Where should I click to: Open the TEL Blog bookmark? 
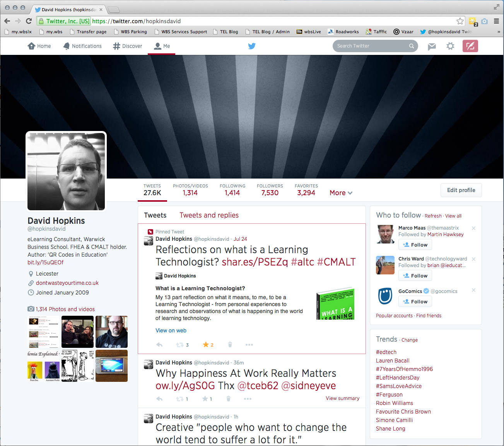coord(226,32)
